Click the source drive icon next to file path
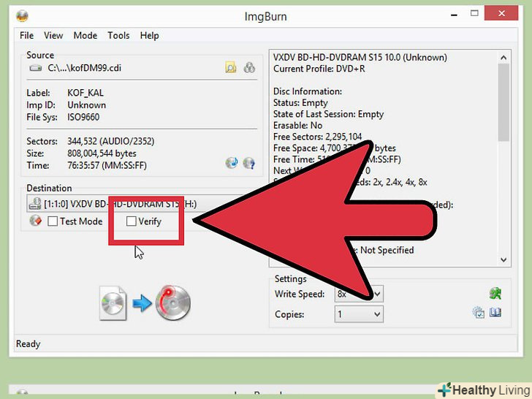The height and width of the screenshot is (399, 532). [36, 68]
